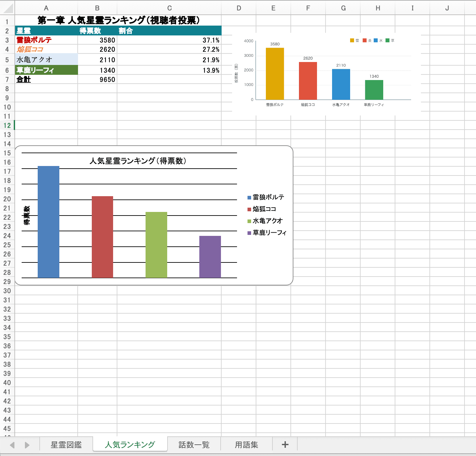Click the green 草 legend swatch in small chart
This screenshot has height=456, width=476.
[387, 40]
